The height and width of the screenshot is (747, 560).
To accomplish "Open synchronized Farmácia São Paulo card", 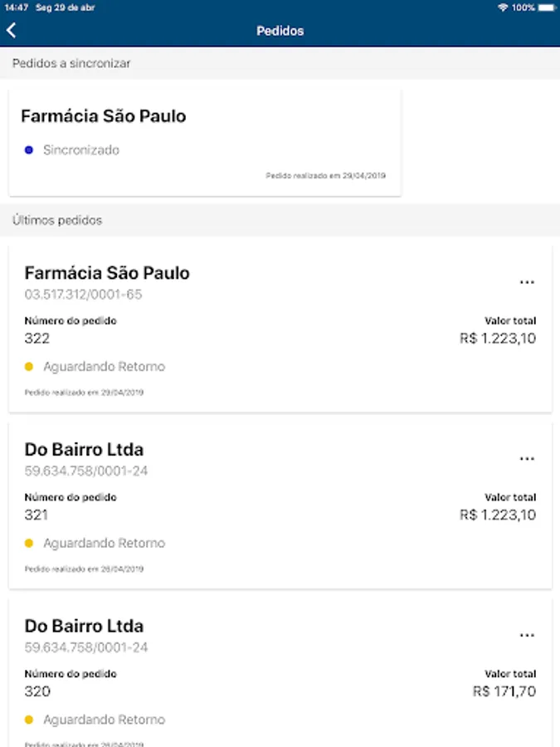I will coord(204,143).
